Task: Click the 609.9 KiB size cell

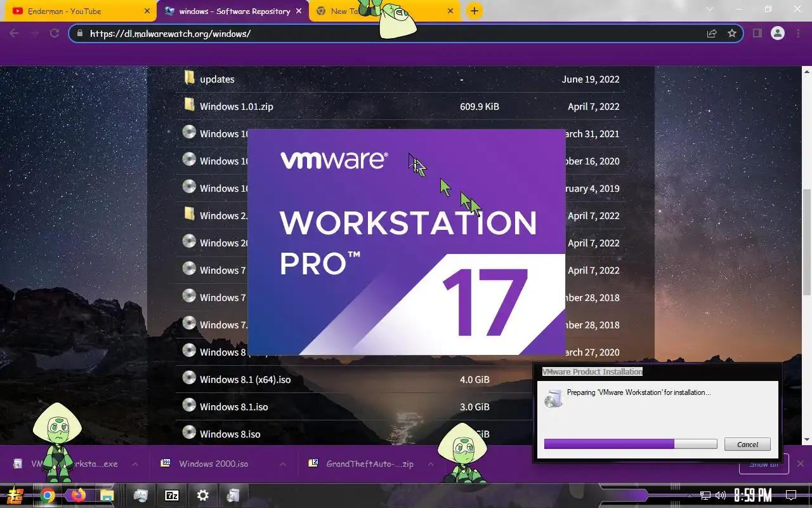Action: click(x=480, y=107)
